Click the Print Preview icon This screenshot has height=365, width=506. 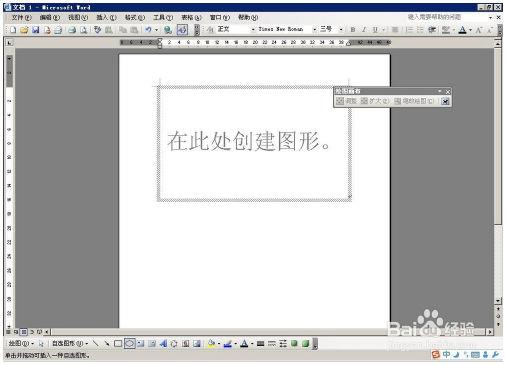[x=83, y=30]
